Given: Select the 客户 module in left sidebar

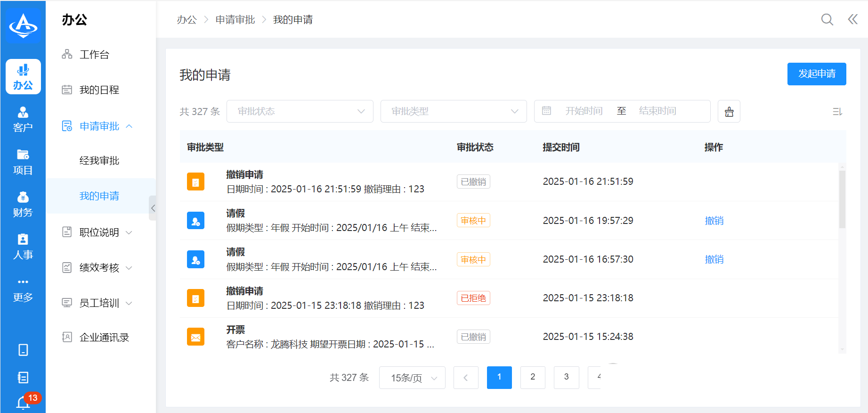Looking at the screenshot, I should [x=23, y=119].
